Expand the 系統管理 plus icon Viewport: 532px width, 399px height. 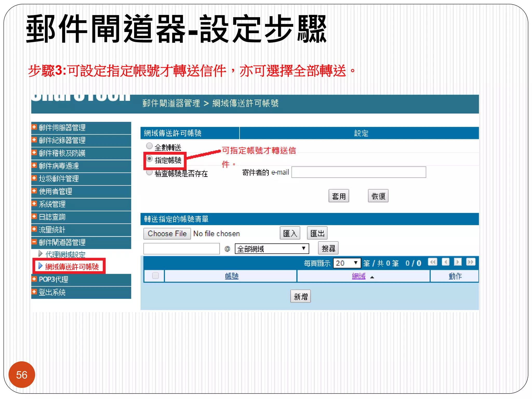pyautogui.click(x=34, y=203)
